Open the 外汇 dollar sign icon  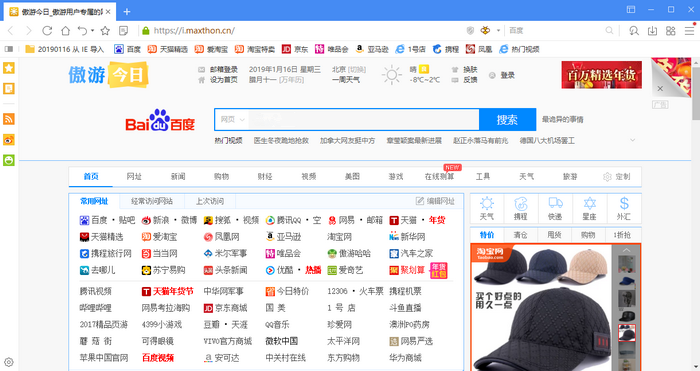click(x=624, y=208)
